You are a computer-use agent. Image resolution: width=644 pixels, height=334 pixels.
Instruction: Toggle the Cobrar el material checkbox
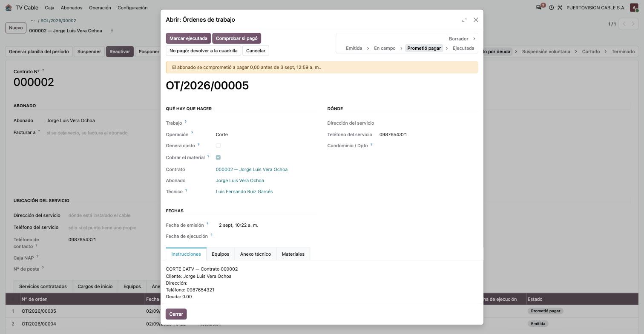[x=218, y=157]
